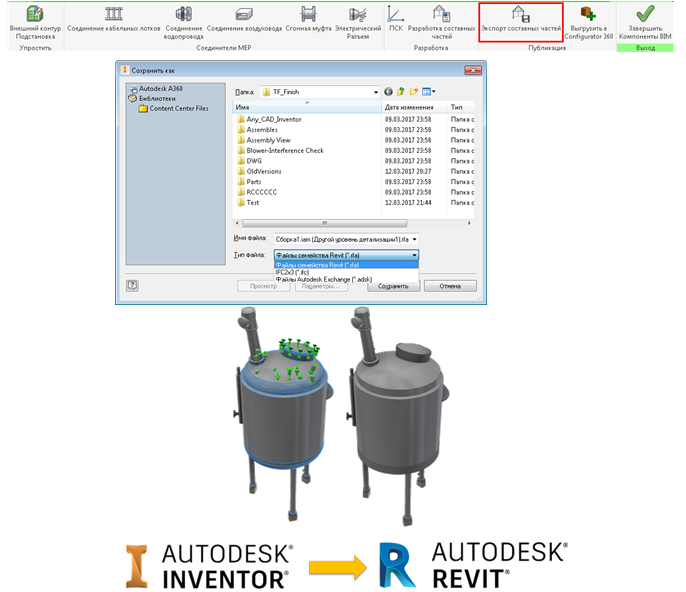The image size is (686, 592).
Task: Click the Просмотр button
Action: pyautogui.click(x=263, y=286)
